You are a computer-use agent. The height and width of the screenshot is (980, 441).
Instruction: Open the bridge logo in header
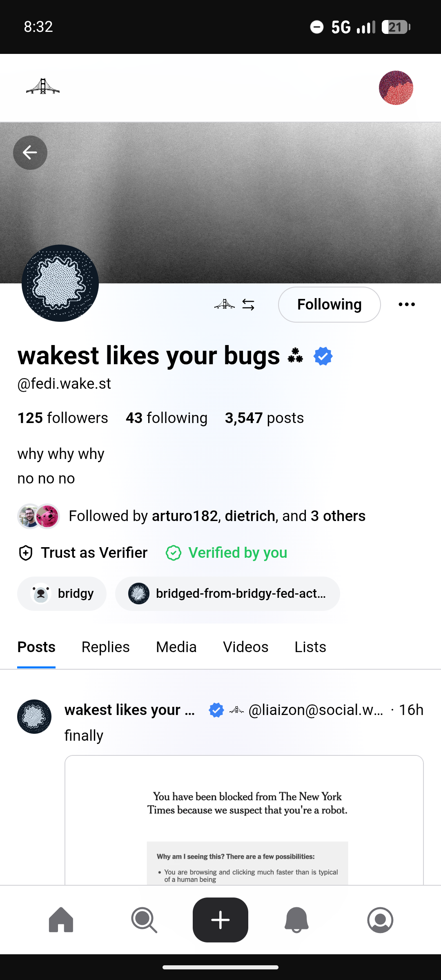pos(43,87)
